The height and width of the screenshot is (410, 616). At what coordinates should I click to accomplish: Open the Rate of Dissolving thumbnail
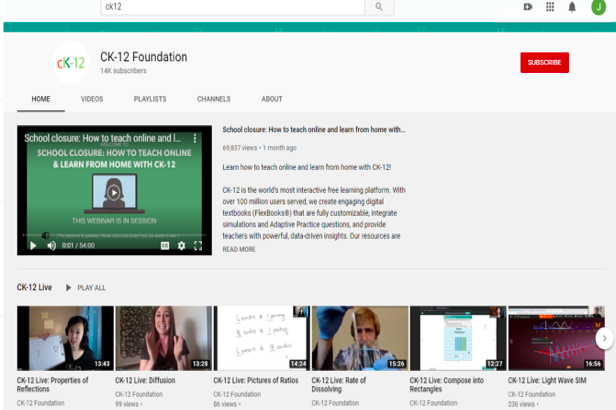point(360,338)
